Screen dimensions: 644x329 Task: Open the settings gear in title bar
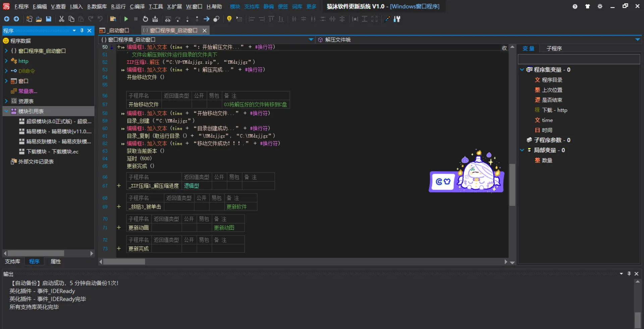point(600,6)
